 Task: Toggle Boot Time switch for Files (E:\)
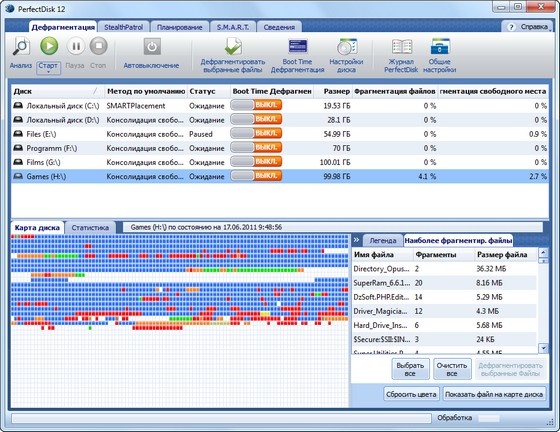click(256, 133)
